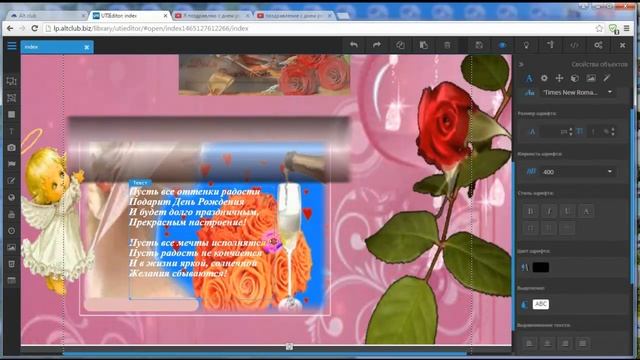Align text center in text alignment row
This screenshot has height=360, width=640.
547,343
